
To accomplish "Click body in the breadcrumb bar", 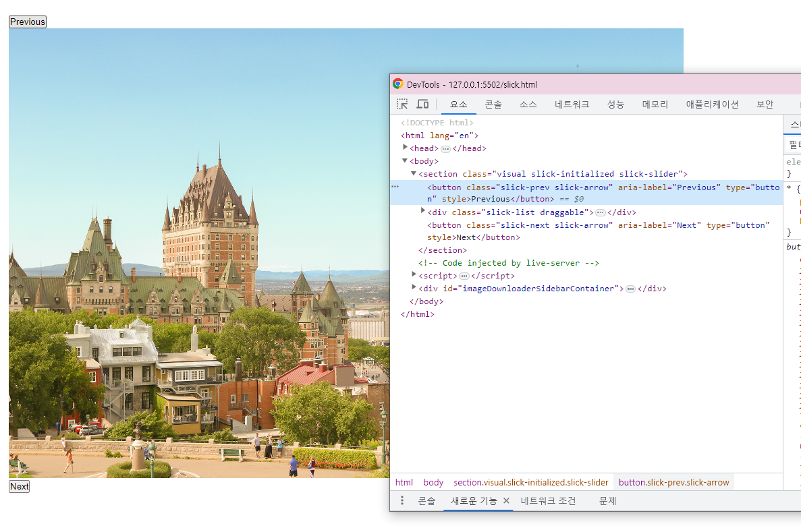I will [433, 483].
